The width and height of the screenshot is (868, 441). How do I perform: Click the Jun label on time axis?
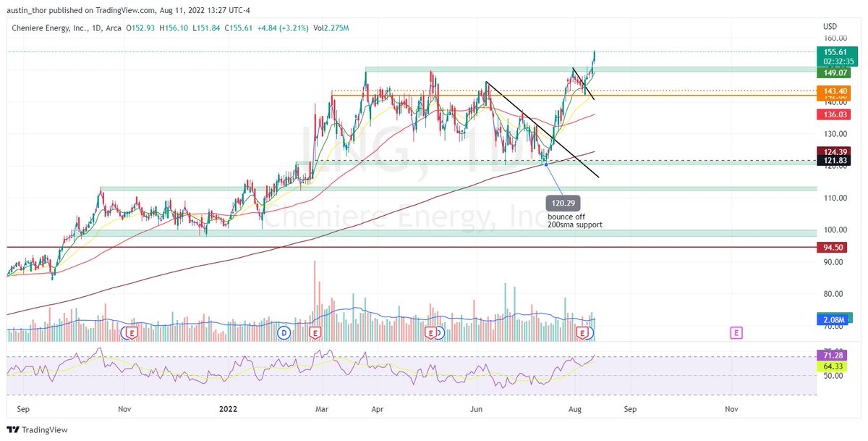tap(476, 408)
